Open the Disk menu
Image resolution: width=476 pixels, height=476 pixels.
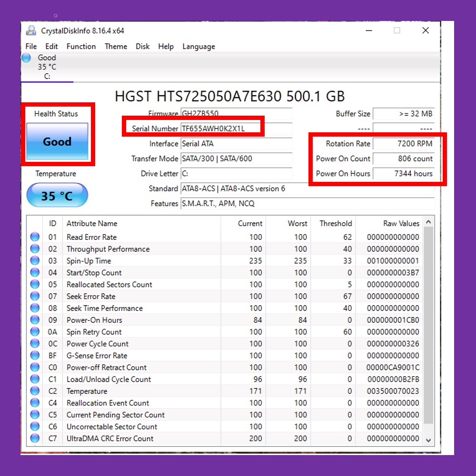142,46
